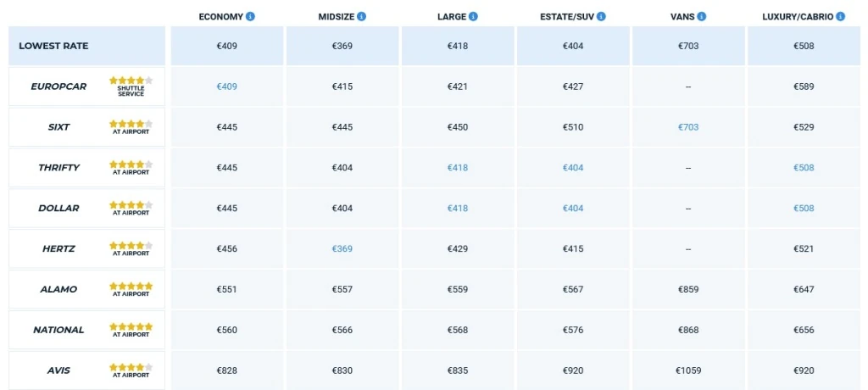Click the info icon next to Economy
The image size is (868, 390).
point(251,17)
